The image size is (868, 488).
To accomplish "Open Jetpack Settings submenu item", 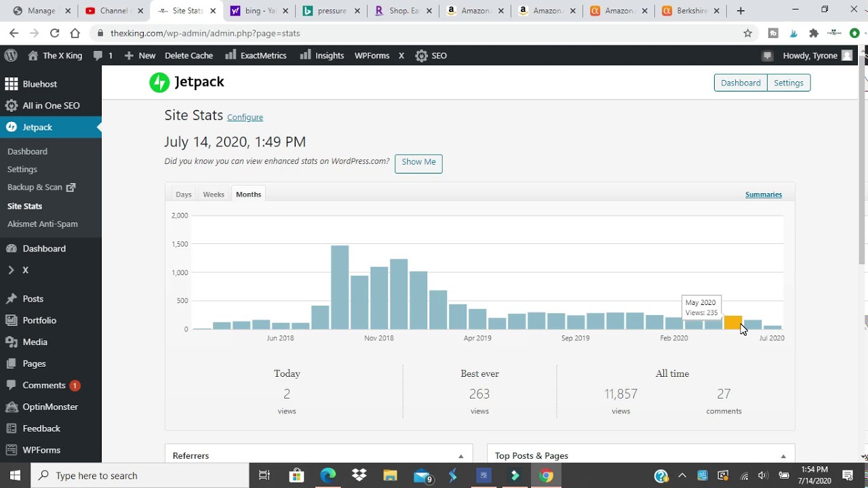I will pos(22,169).
